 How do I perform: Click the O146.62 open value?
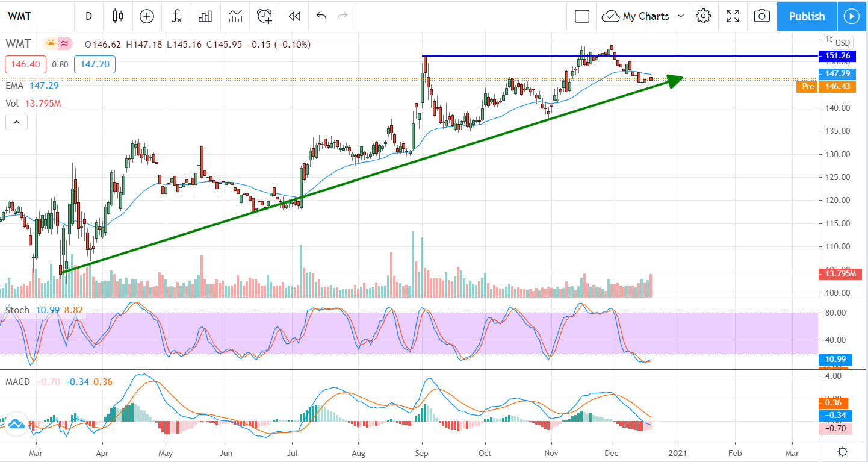(103, 44)
